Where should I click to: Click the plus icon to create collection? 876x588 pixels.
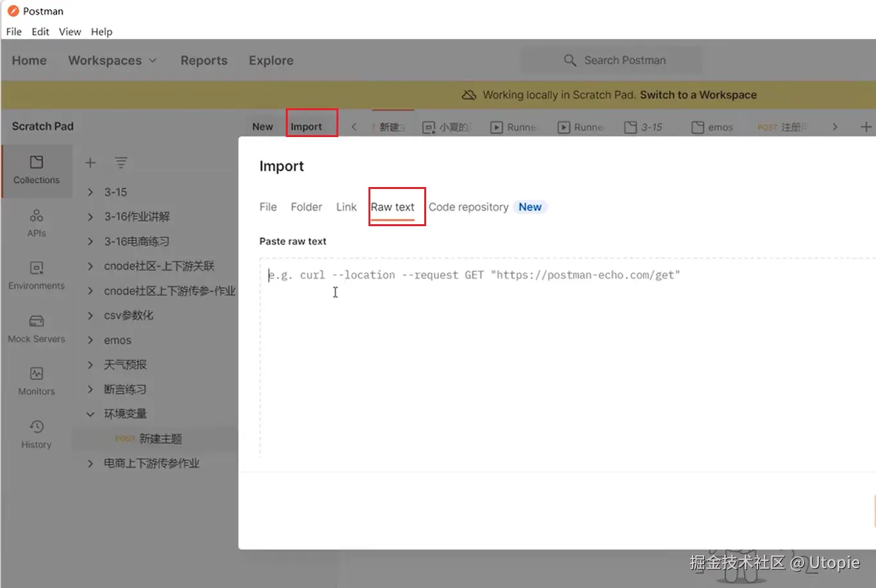click(x=90, y=163)
